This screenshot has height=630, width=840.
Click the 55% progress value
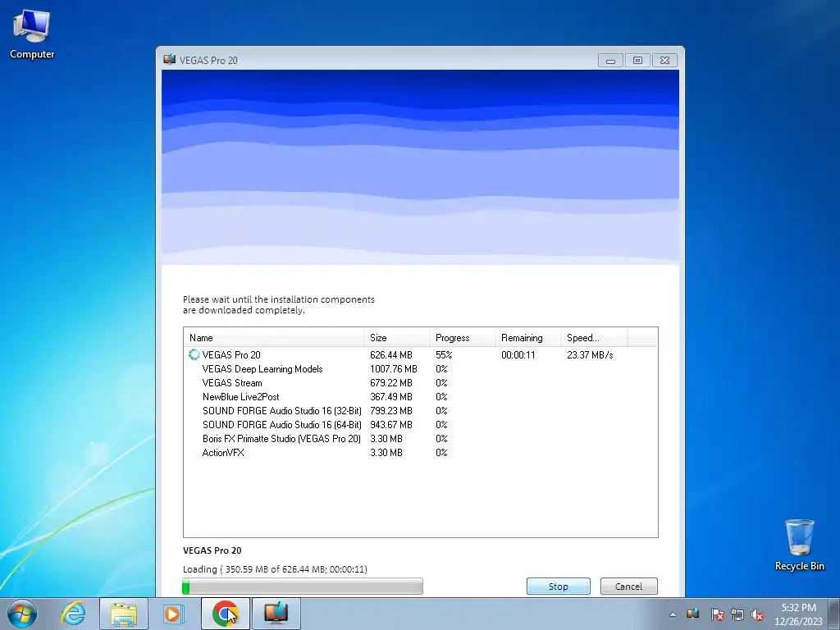(444, 354)
